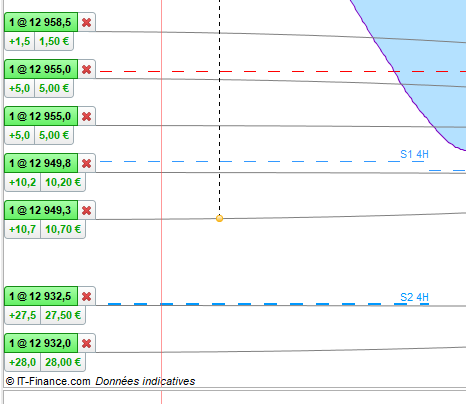466x404 pixels.
Task: Click the 27,50 € profit value
Action: point(63,315)
